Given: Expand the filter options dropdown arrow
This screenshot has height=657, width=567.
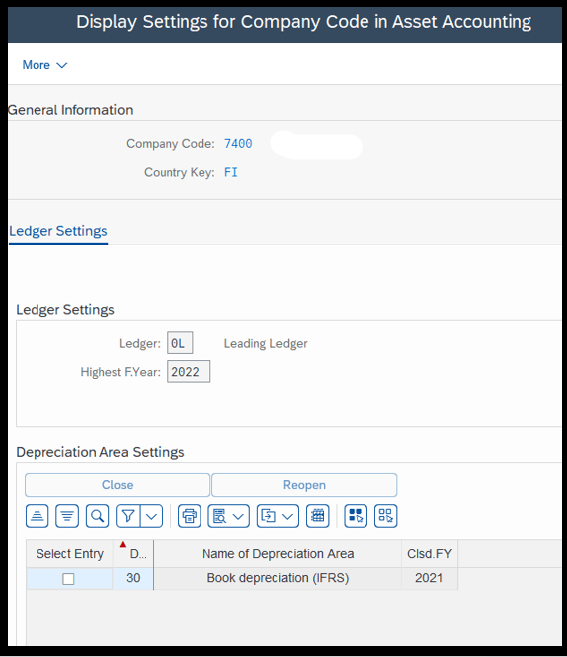Looking at the screenshot, I should click(x=152, y=516).
